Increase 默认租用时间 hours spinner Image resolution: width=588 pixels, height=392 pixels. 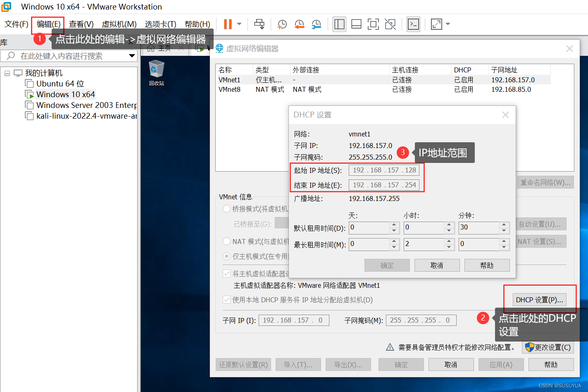450,225
